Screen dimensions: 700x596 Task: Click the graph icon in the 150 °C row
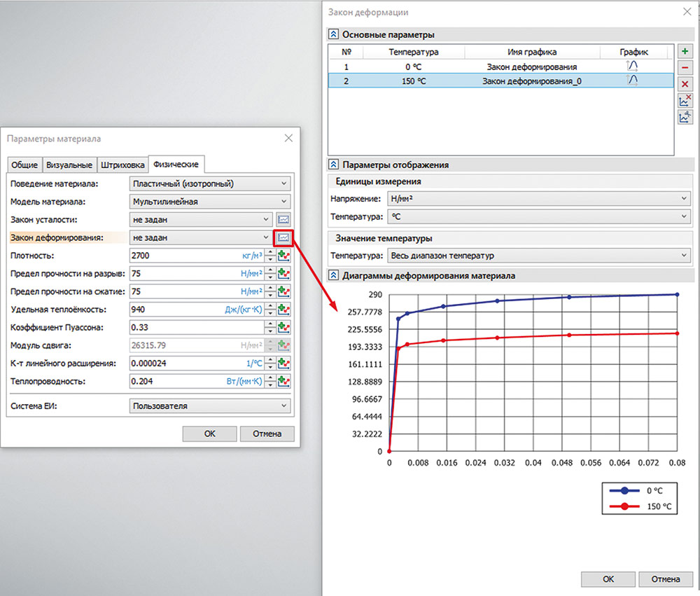click(632, 81)
